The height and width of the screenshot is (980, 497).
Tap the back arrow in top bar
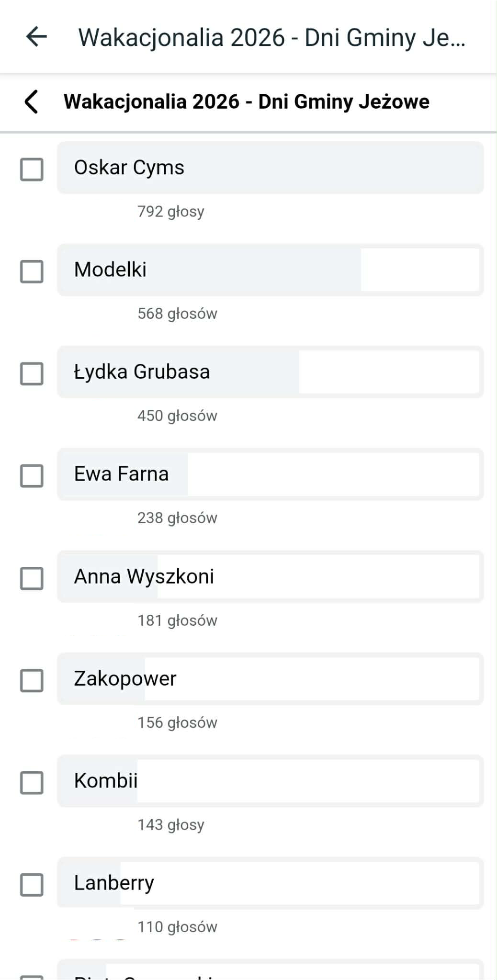click(x=36, y=37)
